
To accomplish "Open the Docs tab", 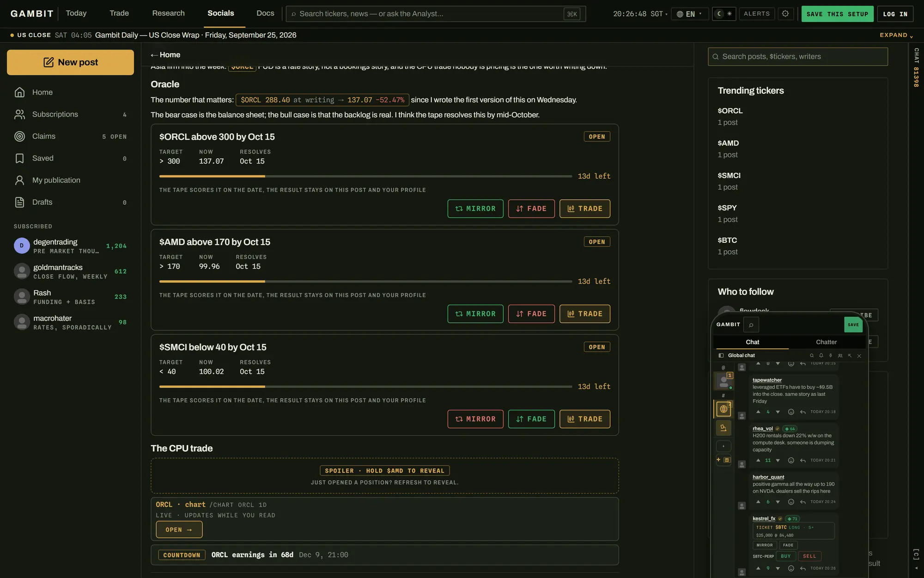I will (x=265, y=13).
